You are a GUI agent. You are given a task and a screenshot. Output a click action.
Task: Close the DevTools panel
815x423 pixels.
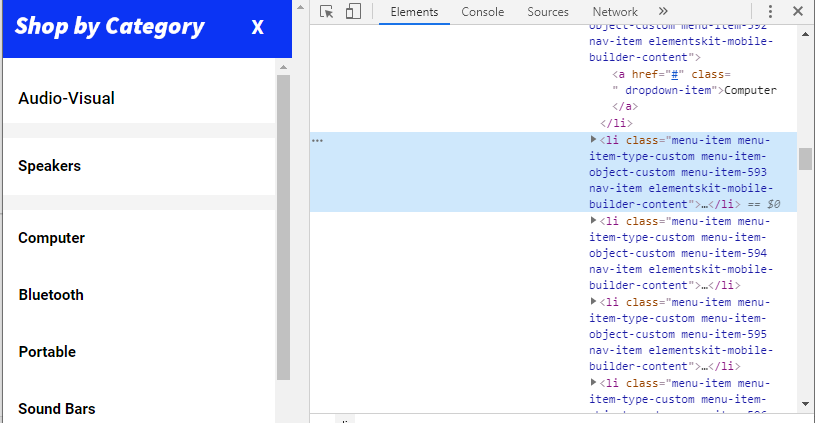click(x=798, y=11)
